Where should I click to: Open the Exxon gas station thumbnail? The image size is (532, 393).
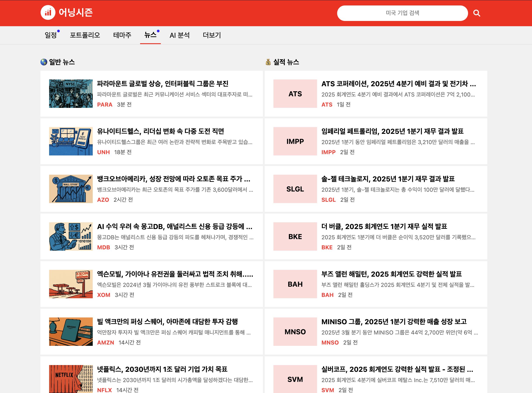[x=71, y=284]
